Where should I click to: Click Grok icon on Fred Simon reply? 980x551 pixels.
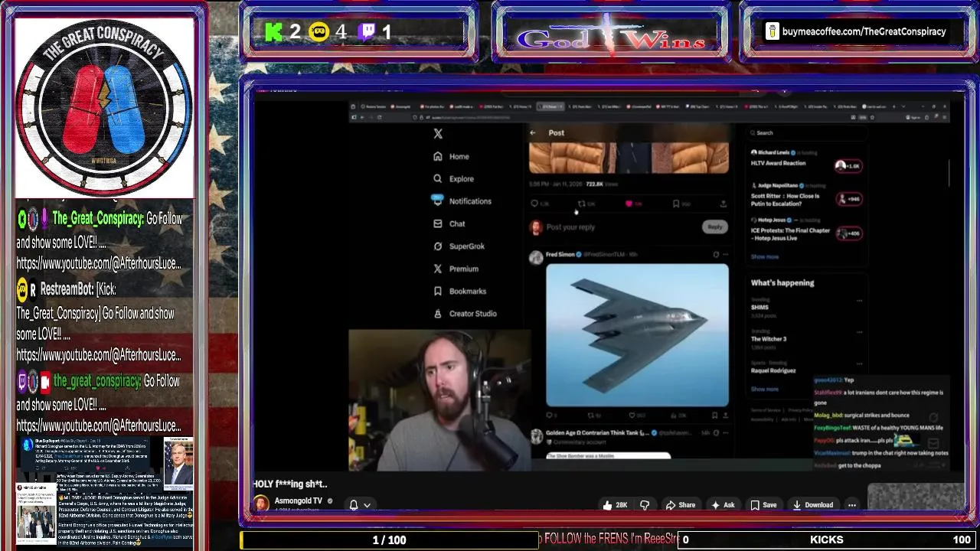click(x=716, y=255)
